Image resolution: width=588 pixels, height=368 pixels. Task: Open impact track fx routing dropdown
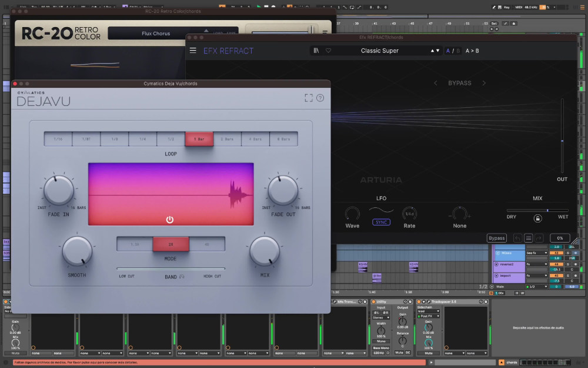(537, 276)
